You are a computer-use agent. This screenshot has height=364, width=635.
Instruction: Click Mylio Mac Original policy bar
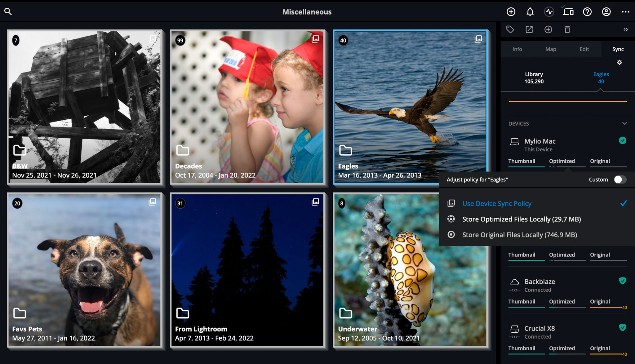click(x=608, y=167)
